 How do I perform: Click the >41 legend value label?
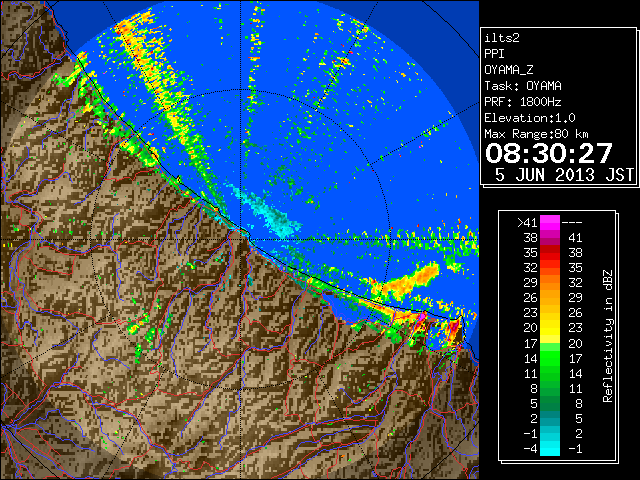pos(527,222)
